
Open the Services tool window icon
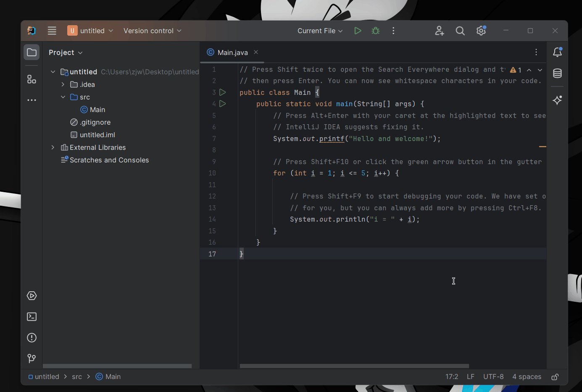[32, 296]
